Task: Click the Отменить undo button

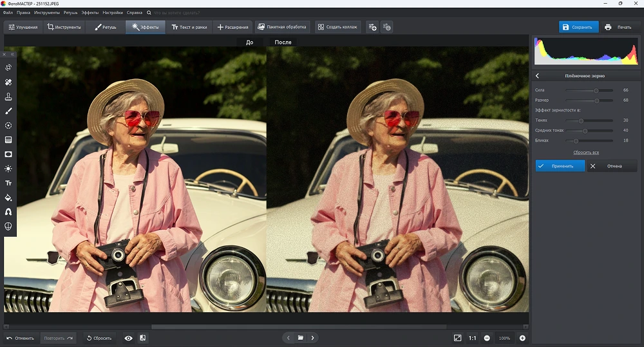Action: 21,339
